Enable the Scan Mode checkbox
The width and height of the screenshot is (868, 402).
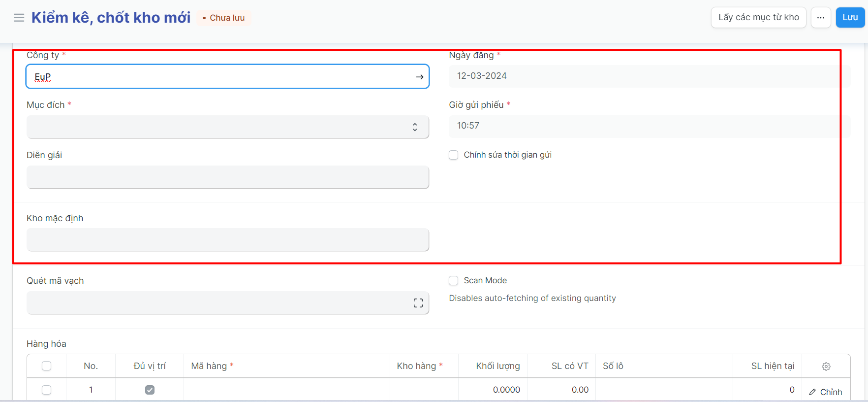(453, 280)
